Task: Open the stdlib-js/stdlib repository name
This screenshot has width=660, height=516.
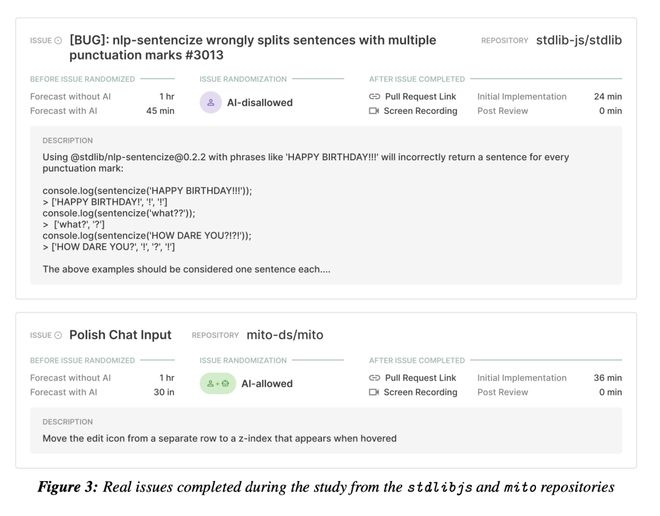Action: (579, 40)
